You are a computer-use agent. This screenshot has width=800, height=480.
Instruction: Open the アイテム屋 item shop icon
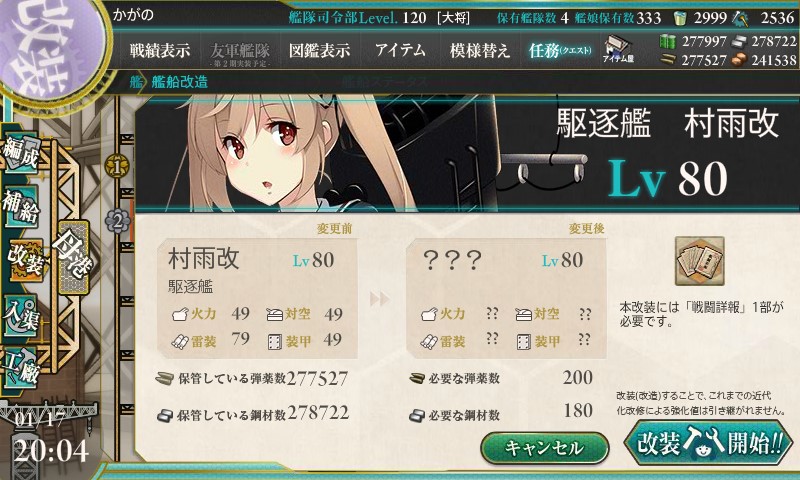(618, 49)
